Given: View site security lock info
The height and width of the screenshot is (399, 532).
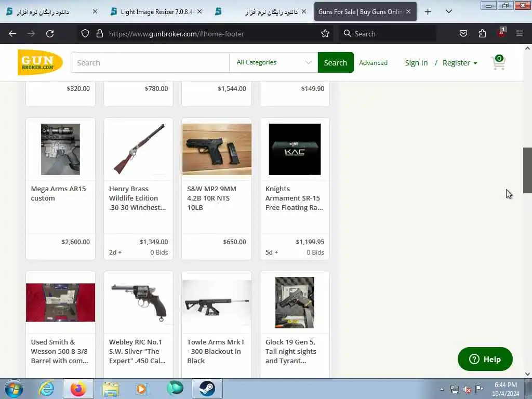Looking at the screenshot, I should 99,33.
